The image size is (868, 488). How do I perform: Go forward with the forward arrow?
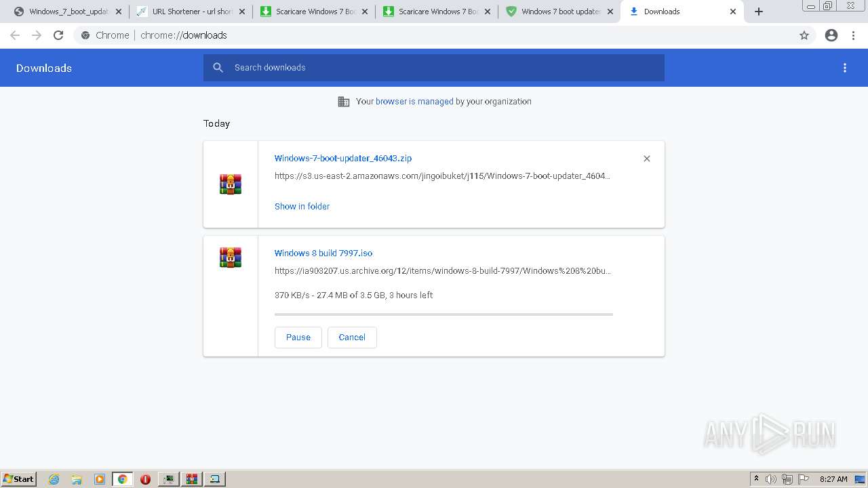[x=37, y=35]
